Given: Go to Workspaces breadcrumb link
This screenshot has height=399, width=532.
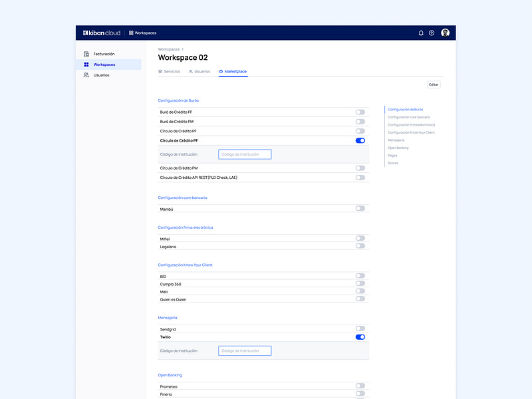Looking at the screenshot, I should 169,49.
